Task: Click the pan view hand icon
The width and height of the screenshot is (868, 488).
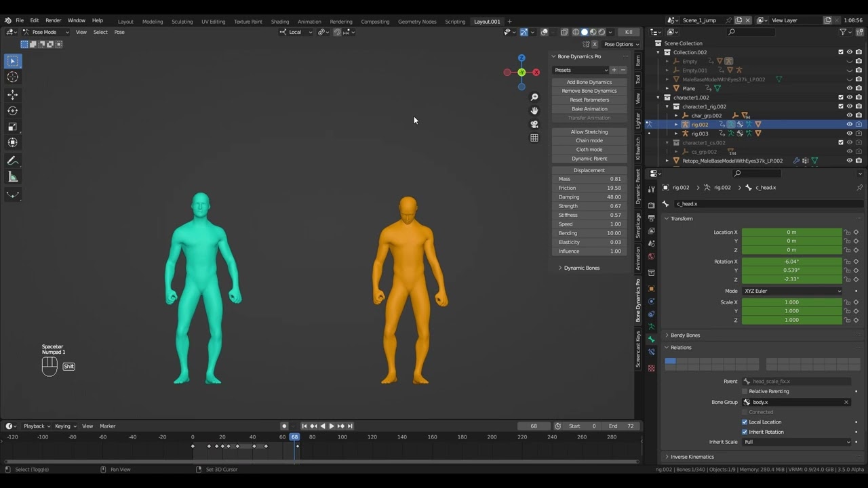Action: pyautogui.click(x=534, y=110)
